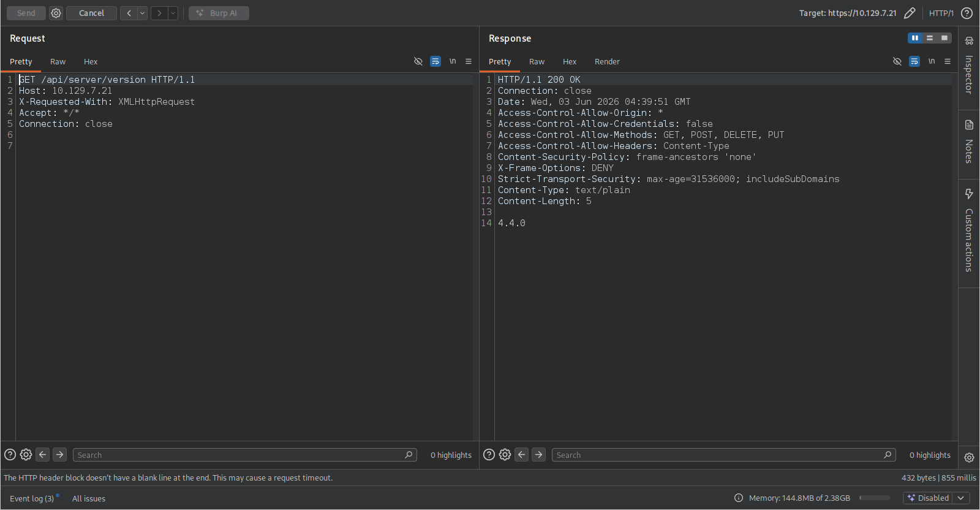Click HTTP/1.1 200 OK status line

[539, 80]
